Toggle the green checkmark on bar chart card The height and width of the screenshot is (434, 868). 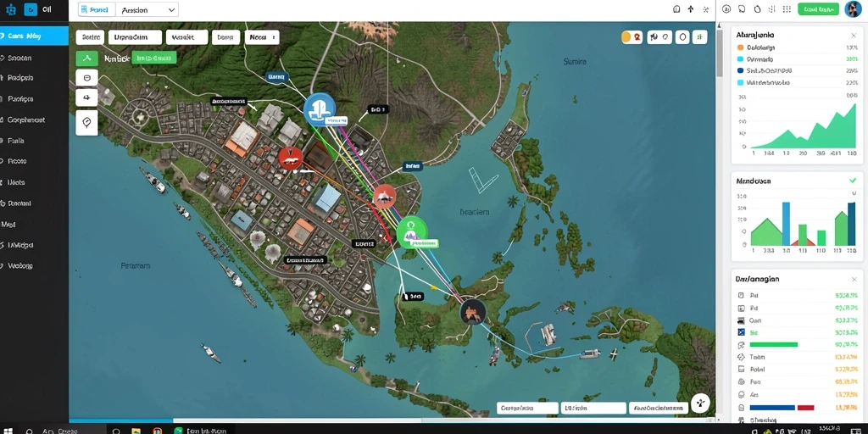tap(853, 181)
